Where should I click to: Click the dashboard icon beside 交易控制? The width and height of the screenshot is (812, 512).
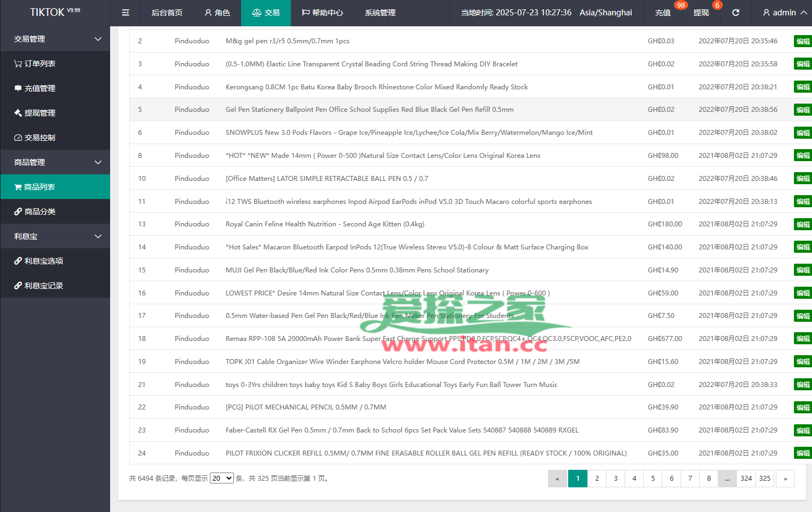coord(18,138)
